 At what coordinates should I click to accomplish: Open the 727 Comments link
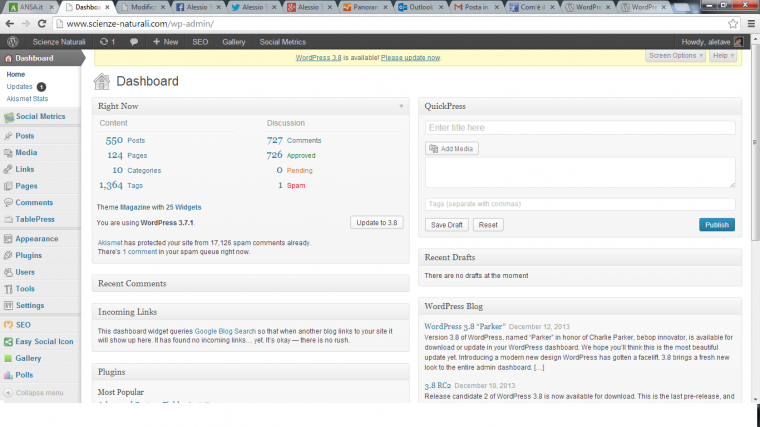tap(294, 141)
